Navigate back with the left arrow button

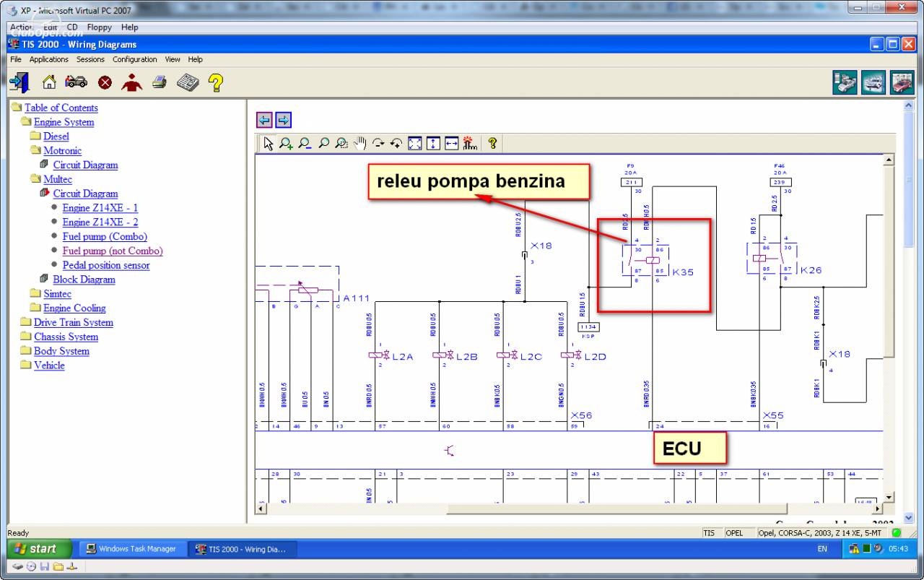pyautogui.click(x=264, y=120)
